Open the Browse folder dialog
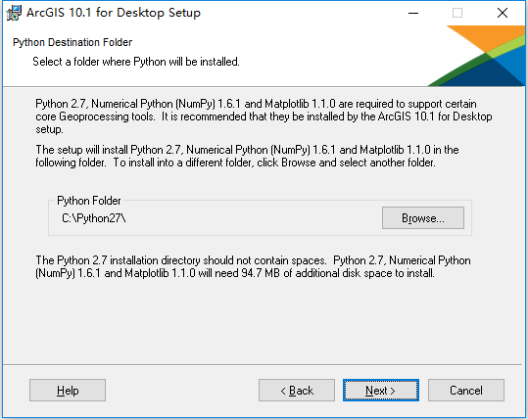528x420 pixels. 423,218
